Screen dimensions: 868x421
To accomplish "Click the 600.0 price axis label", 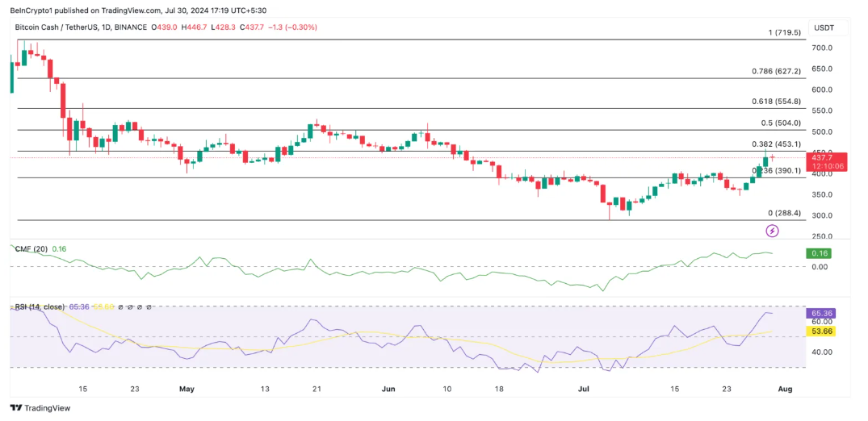I will (x=822, y=90).
